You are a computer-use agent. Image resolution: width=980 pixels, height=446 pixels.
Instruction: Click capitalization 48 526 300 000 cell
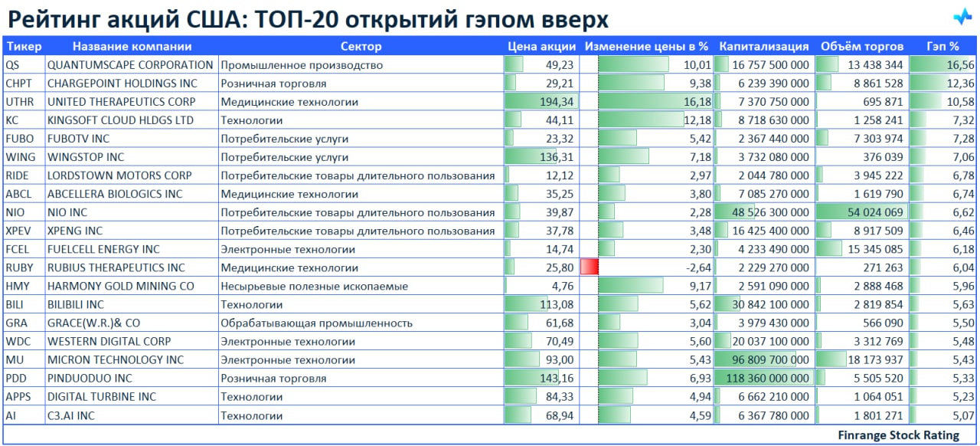[x=764, y=212]
